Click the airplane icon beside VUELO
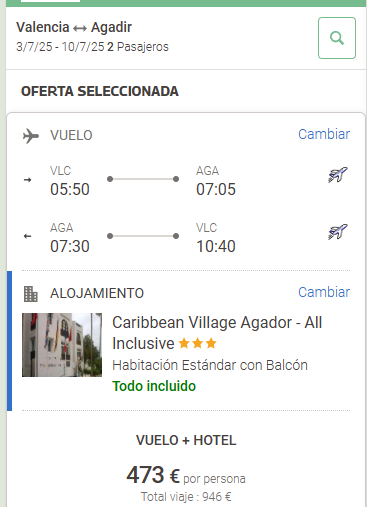The width and height of the screenshot is (367, 507). 31,136
